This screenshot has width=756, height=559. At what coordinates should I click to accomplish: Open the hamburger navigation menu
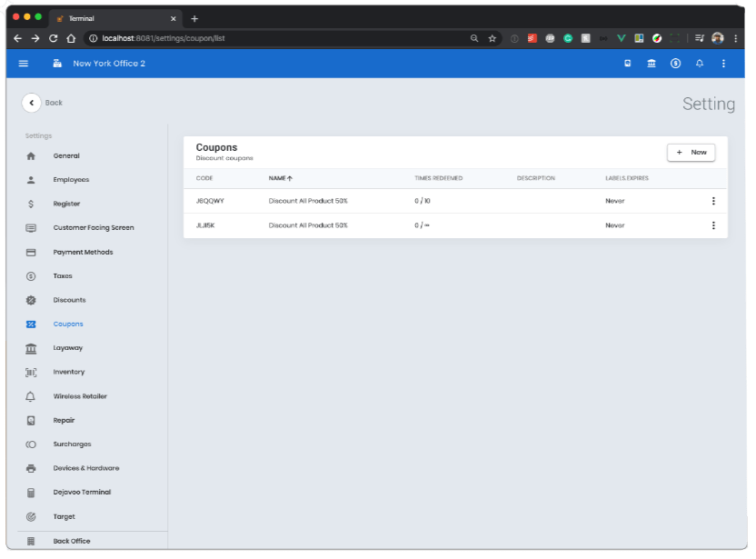23,64
